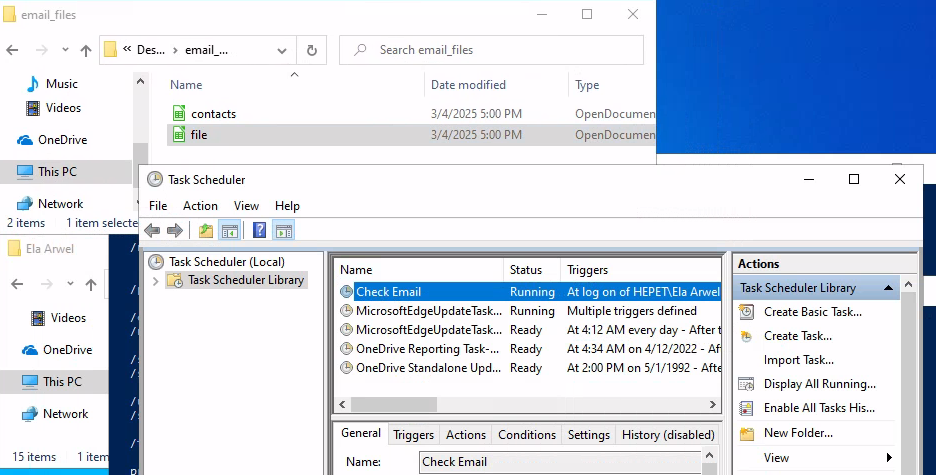
Task: Select the Check Email task row
Action: (x=529, y=292)
